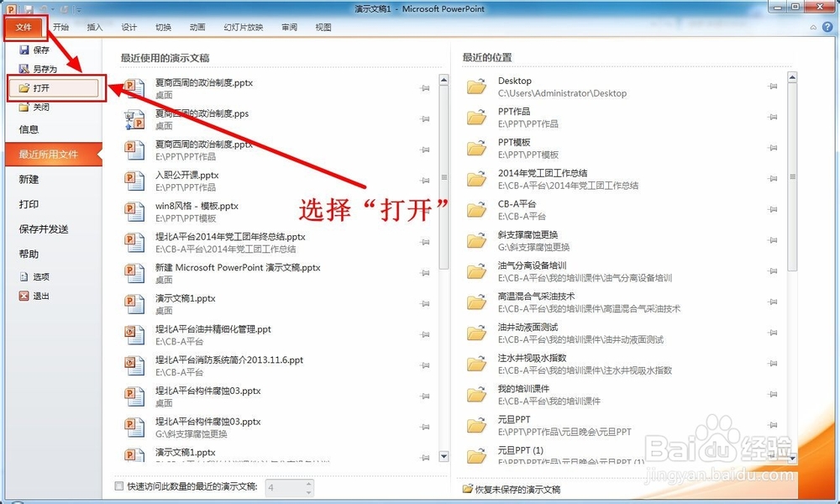Open the 信息 section

29,129
